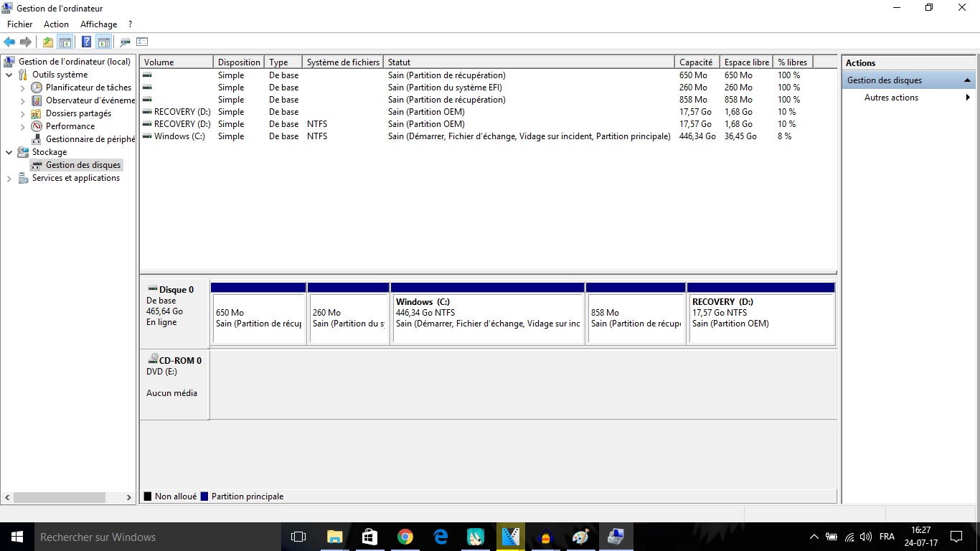Click the Observateur d'événements icon

coord(37,100)
